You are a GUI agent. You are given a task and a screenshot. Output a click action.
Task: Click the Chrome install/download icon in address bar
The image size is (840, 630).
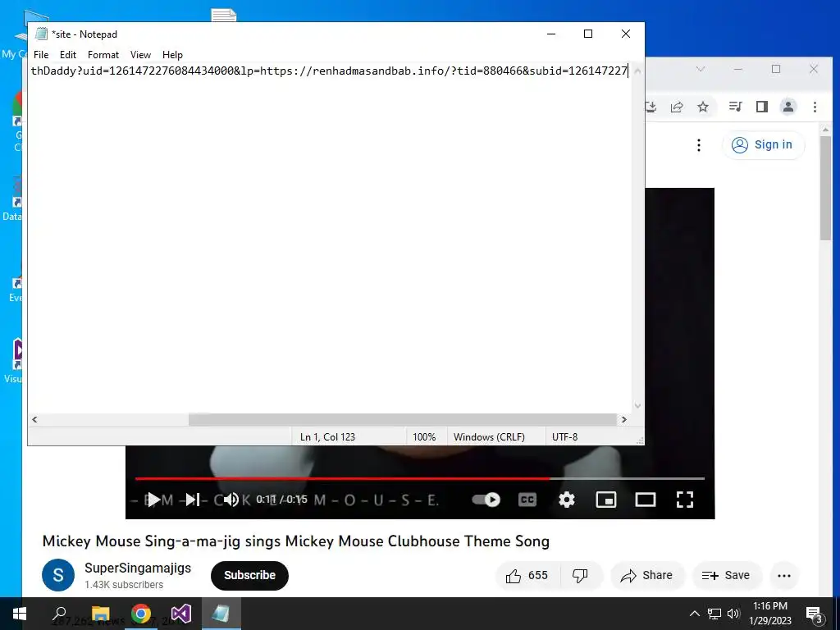pos(651,107)
